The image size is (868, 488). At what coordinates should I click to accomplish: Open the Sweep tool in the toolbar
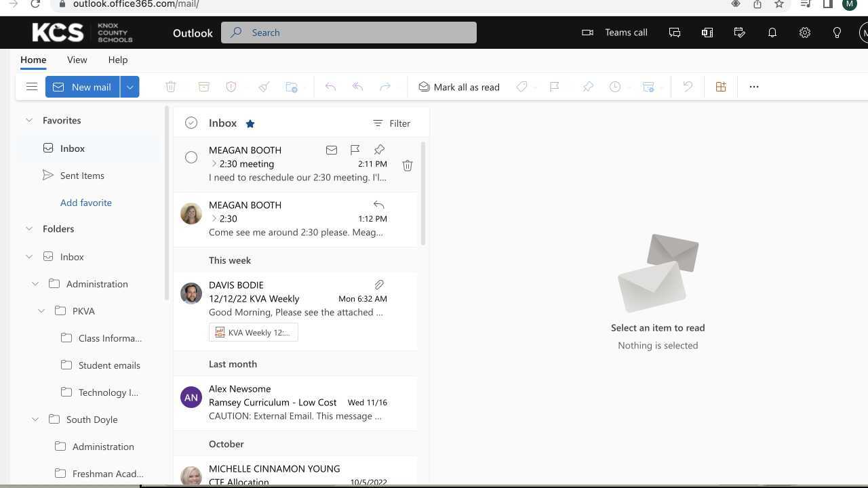264,87
